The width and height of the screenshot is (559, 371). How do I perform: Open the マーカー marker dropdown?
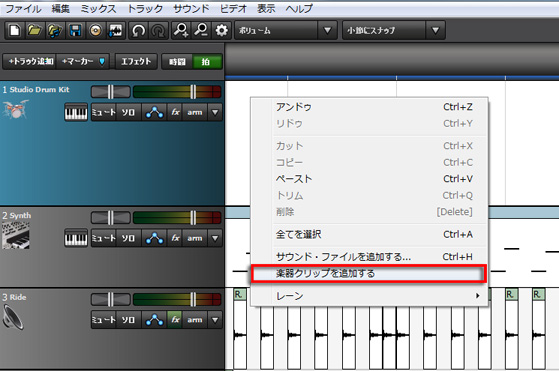[84, 62]
